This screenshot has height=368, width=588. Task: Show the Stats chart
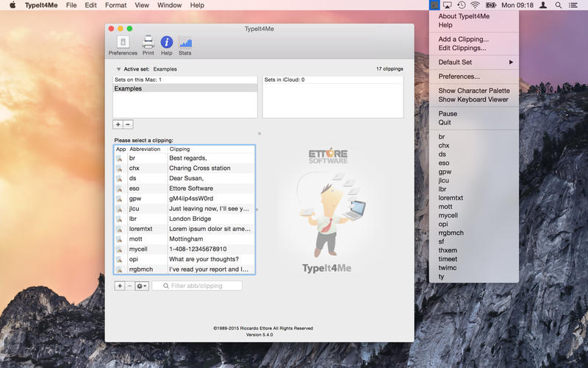(x=185, y=45)
